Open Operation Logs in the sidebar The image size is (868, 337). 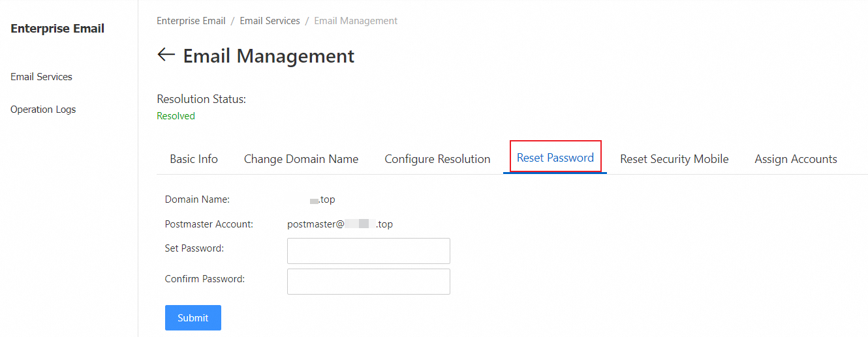click(43, 109)
